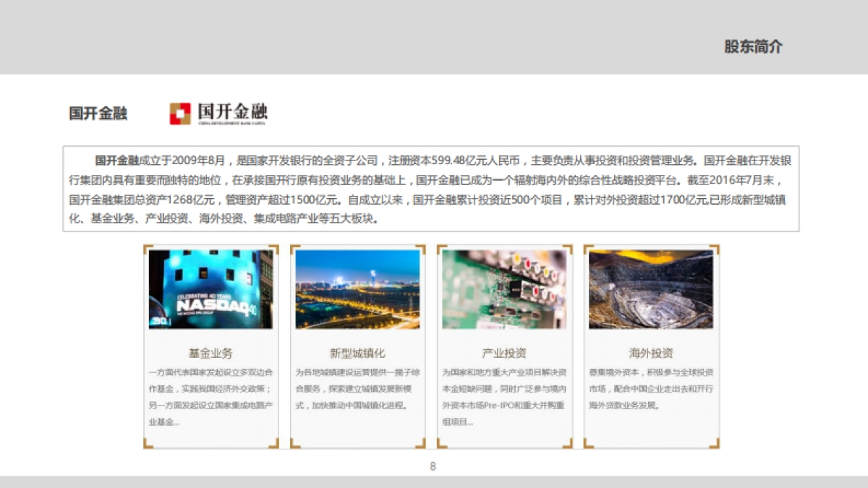Click the city night photo on 新型城镇化 card
The height and width of the screenshot is (488, 868).
click(357, 289)
